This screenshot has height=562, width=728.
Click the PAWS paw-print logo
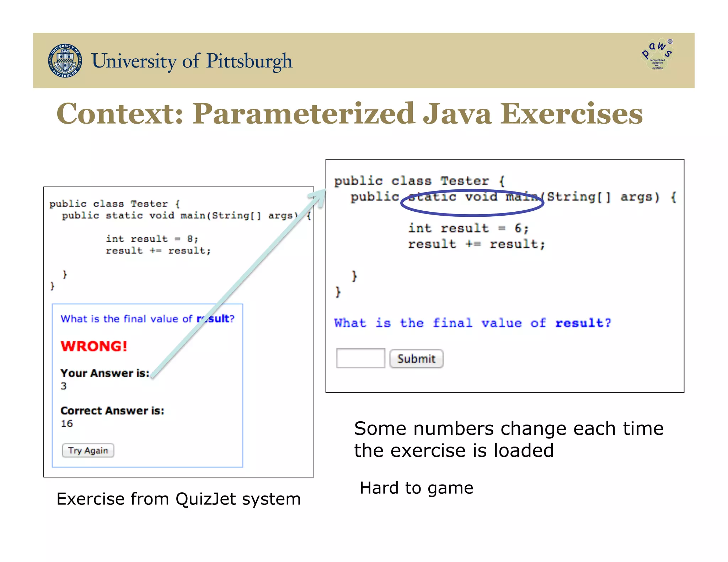(x=657, y=54)
